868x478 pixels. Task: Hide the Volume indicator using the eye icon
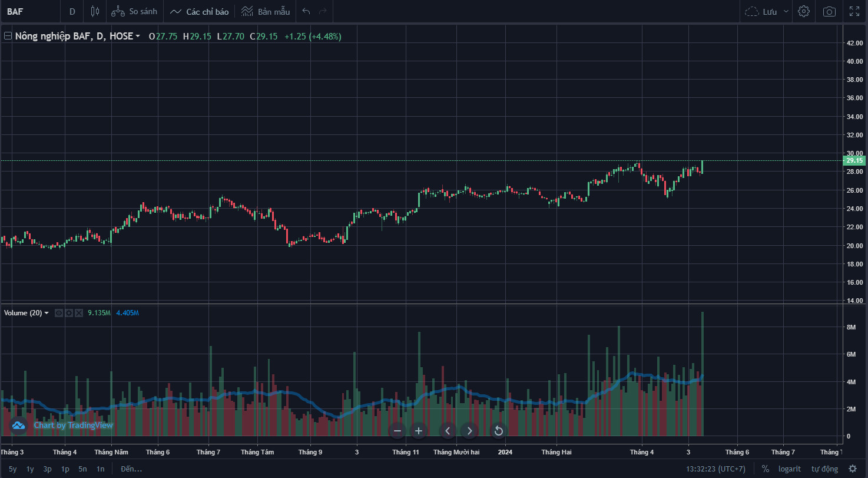(x=59, y=313)
